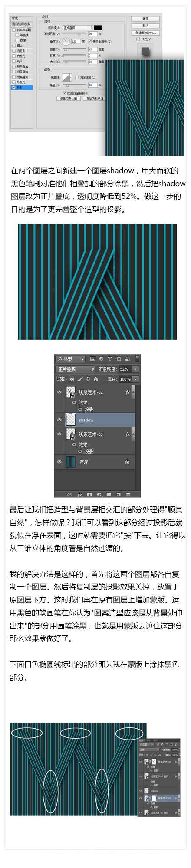The height and width of the screenshot is (868, 191).
Task: Click the 确定 OK button
Action: (x=145, y=19)
